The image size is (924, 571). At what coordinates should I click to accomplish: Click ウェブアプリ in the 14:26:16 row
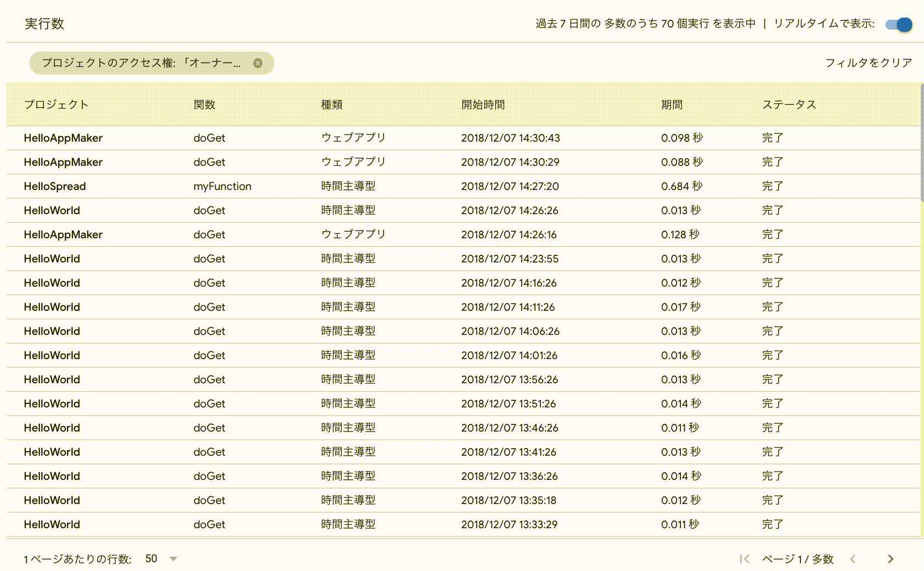tap(353, 234)
